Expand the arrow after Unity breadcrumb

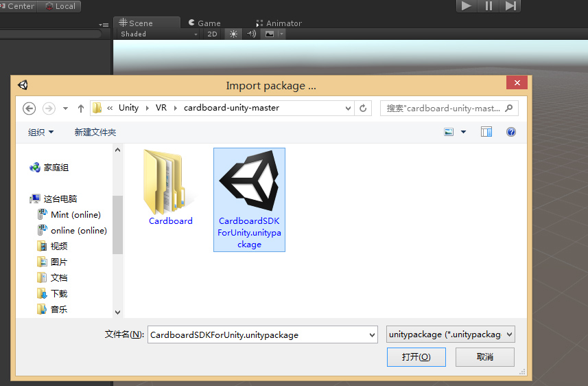click(148, 108)
